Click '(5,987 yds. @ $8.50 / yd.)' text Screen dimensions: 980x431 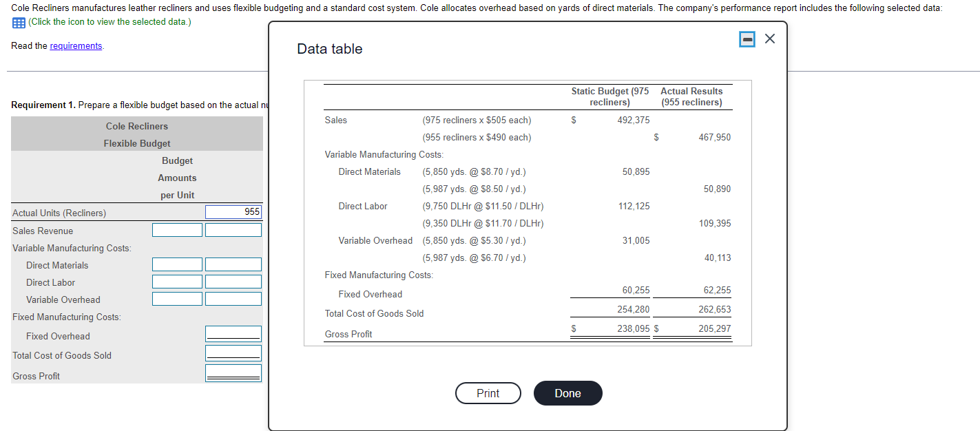pyautogui.click(x=474, y=189)
